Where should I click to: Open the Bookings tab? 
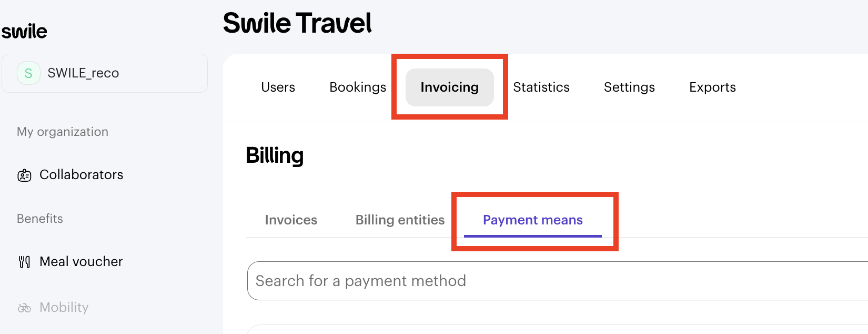coord(358,87)
